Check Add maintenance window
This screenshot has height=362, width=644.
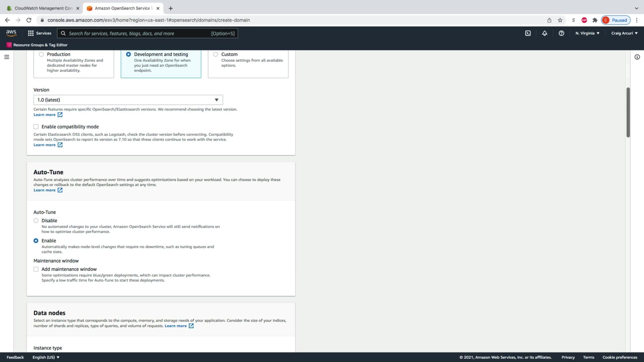[x=36, y=269]
